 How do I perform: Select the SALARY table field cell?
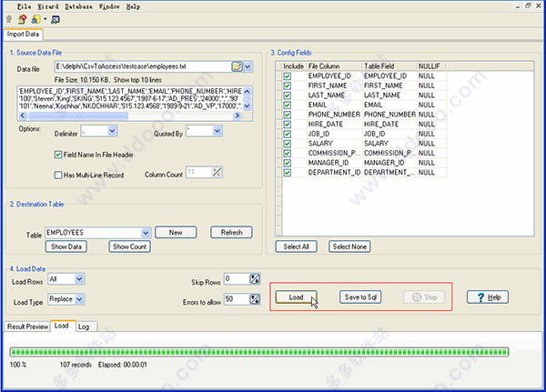click(389, 144)
